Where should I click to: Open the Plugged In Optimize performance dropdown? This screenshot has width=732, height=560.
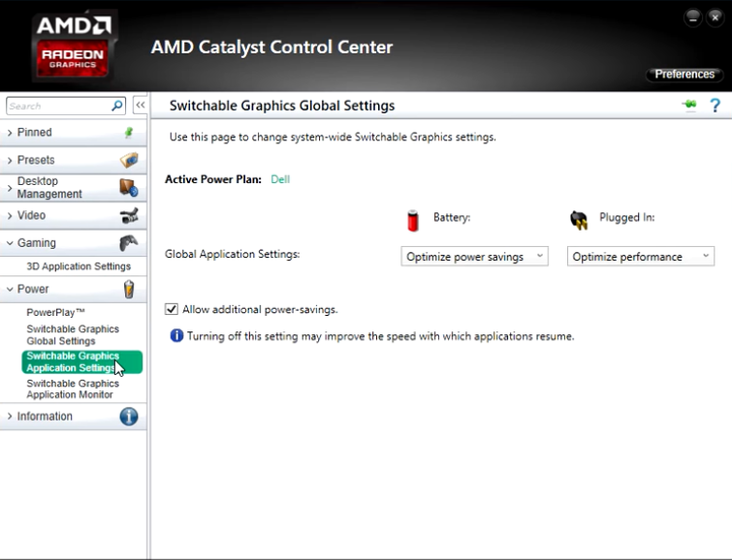pyautogui.click(x=641, y=256)
